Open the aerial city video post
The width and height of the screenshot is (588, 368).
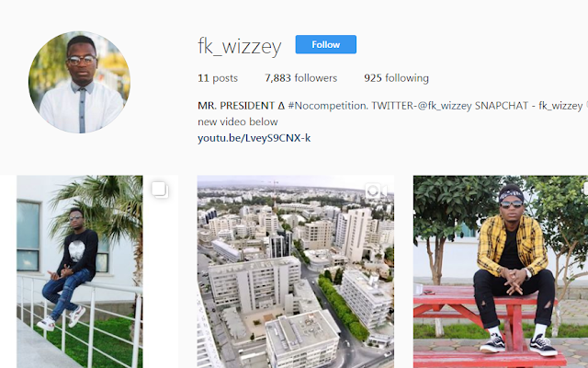click(x=296, y=272)
